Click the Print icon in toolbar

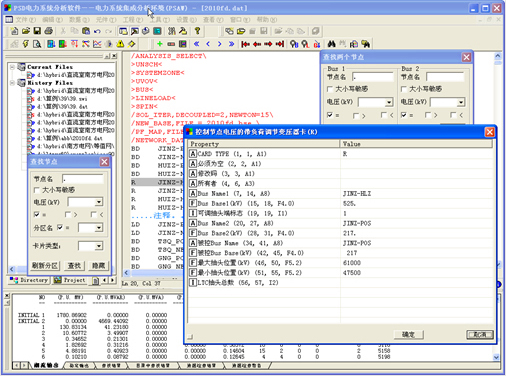(49, 31)
